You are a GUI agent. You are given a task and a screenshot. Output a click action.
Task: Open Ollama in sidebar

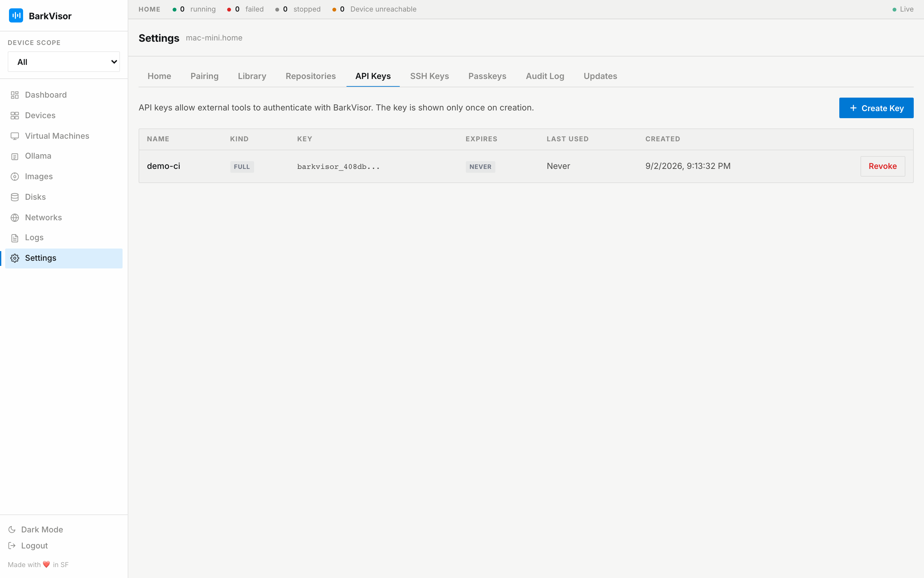point(64,156)
